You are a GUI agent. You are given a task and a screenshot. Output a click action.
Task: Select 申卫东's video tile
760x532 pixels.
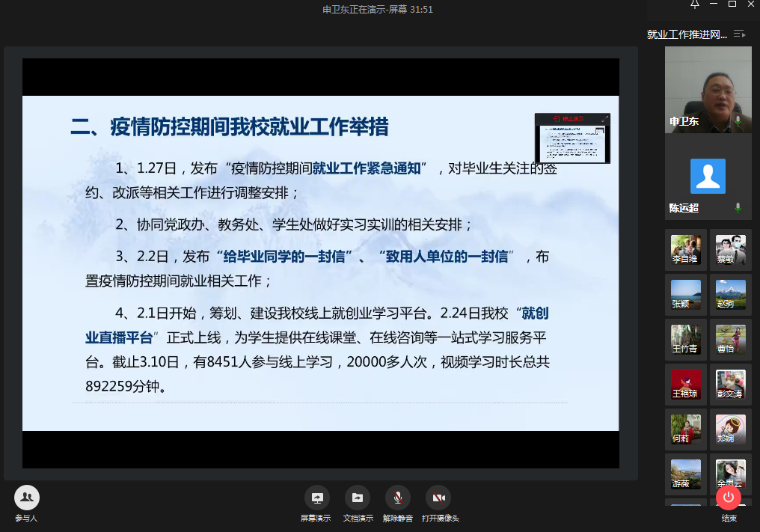tap(708, 88)
